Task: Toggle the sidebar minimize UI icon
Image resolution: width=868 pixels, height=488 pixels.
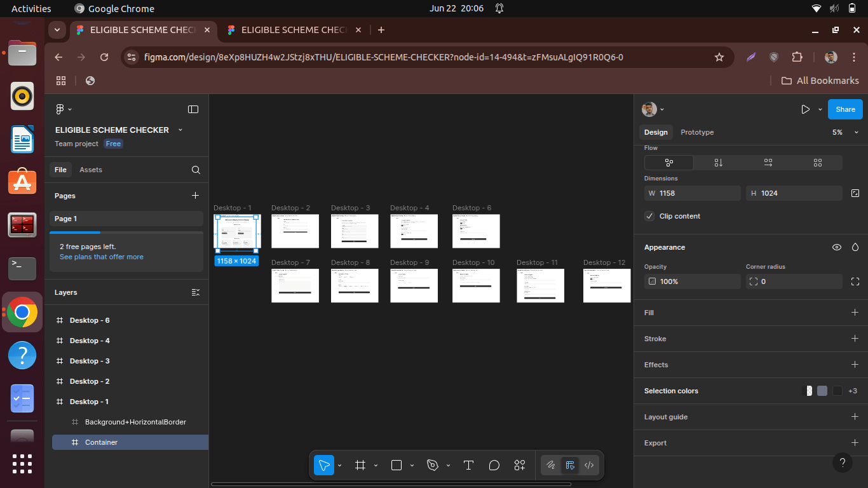Action: point(193,109)
